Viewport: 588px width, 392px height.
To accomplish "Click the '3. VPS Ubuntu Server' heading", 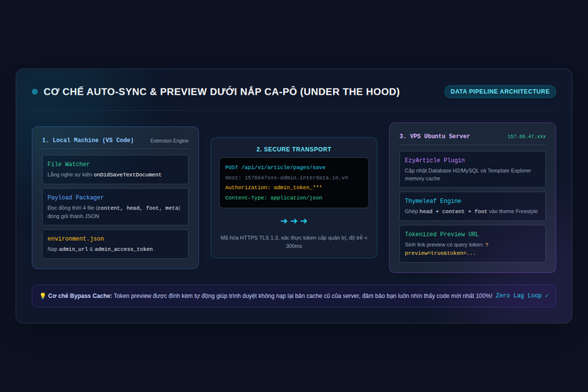I will tap(434, 136).
